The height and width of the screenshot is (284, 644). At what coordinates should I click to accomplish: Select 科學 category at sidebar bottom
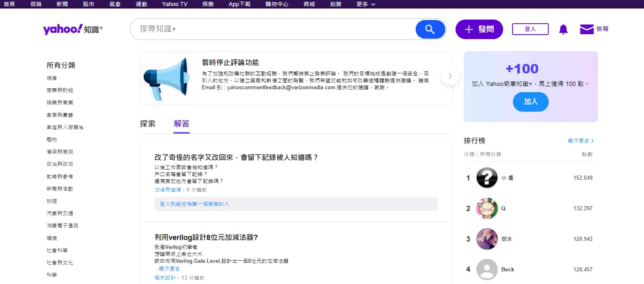tap(52, 275)
